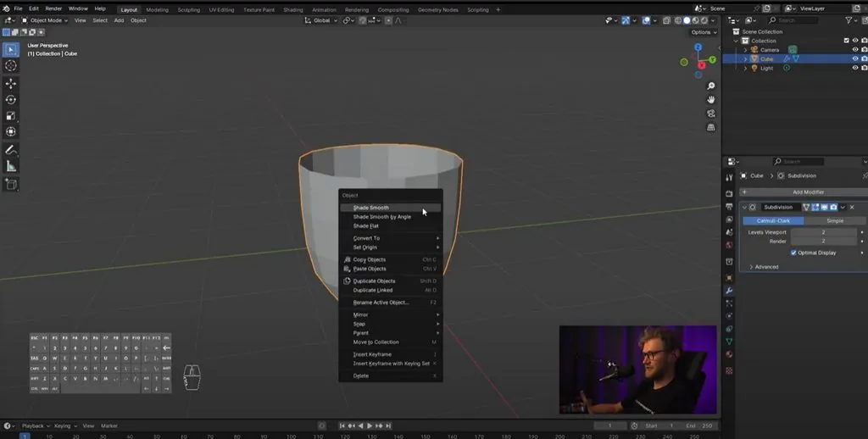868x439 pixels.
Task: Open the Physics properties tab
Action: tap(729, 316)
